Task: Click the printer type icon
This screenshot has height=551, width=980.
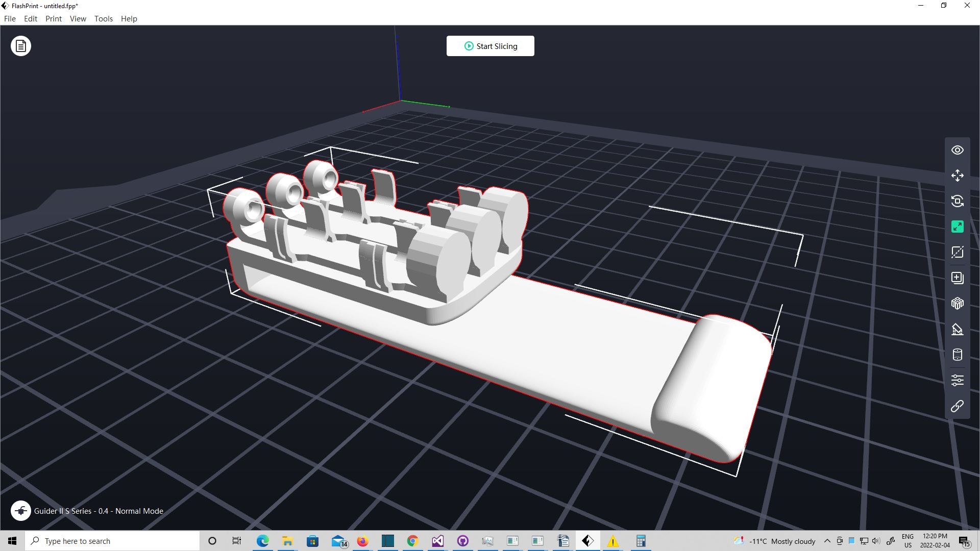Action: coord(21,511)
